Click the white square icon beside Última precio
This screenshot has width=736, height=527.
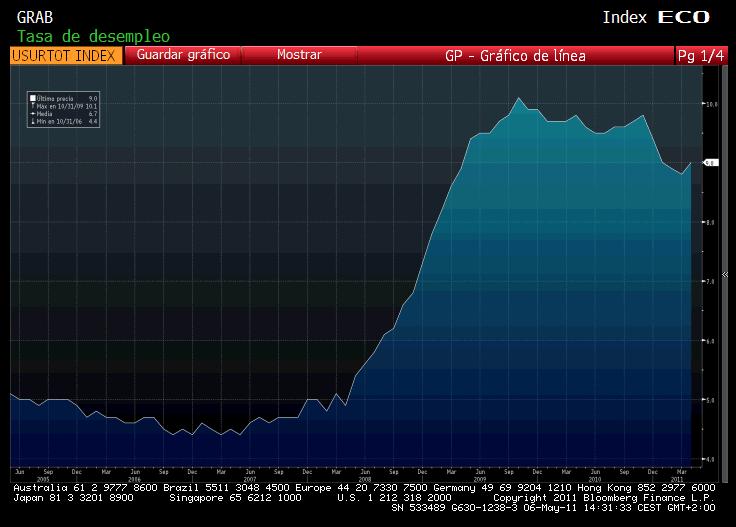pyautogui.click(x=33, y=98)
